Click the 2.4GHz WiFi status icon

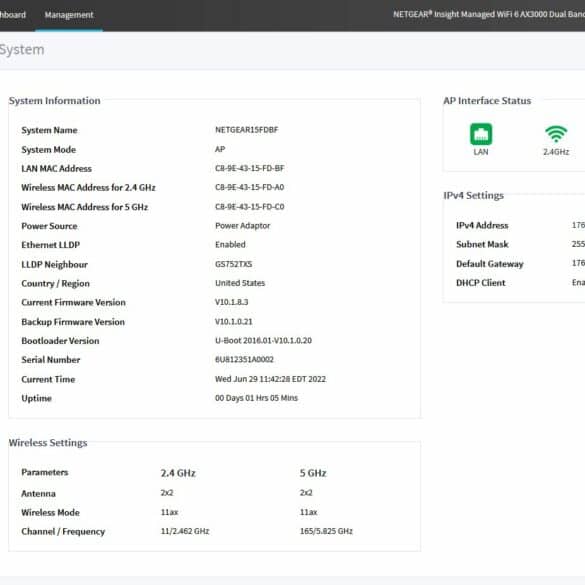[x=556, y=134]
